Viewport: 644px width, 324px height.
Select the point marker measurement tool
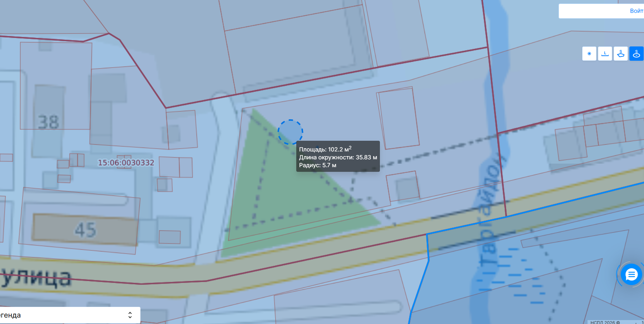click(x=589, y=54)
